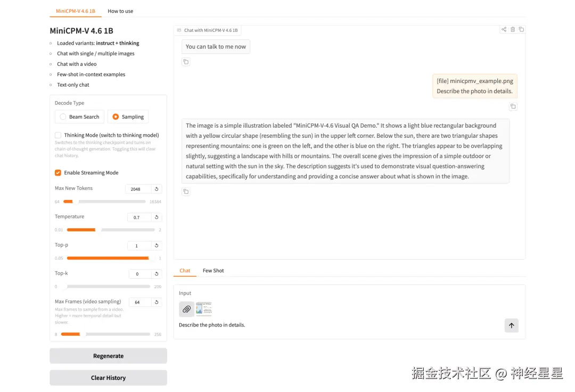Image resolution: width=575 pixels, height=392 pixels.
Task: Select Sampling decode type
Action: point(128,116)
